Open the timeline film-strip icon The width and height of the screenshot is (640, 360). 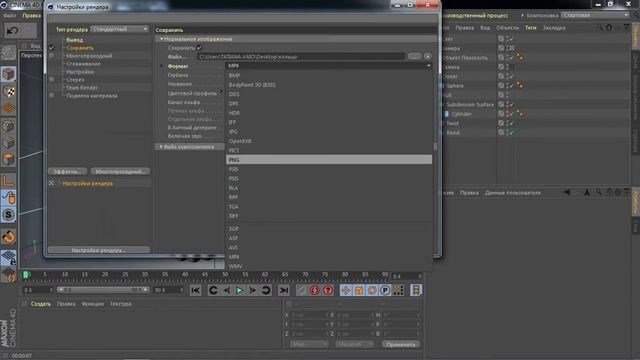pos(416,290)
